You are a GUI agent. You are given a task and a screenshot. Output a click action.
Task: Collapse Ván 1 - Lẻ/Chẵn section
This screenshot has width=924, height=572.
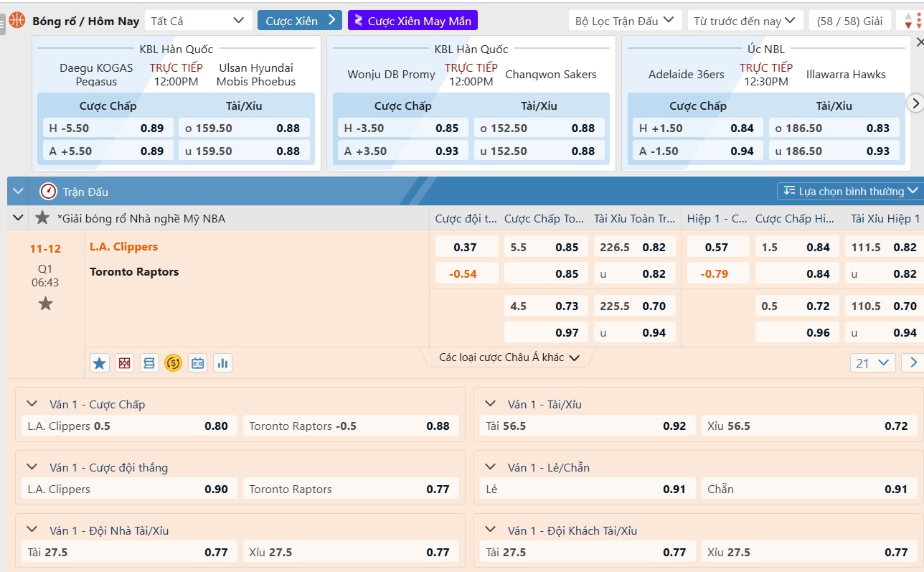(x=491, y=467)
